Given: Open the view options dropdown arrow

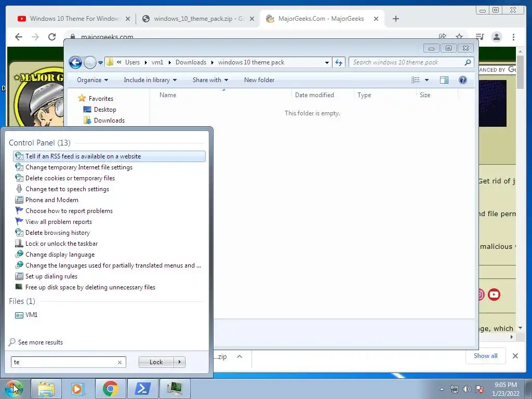Looking at the screenshot, I should point(427,80).
